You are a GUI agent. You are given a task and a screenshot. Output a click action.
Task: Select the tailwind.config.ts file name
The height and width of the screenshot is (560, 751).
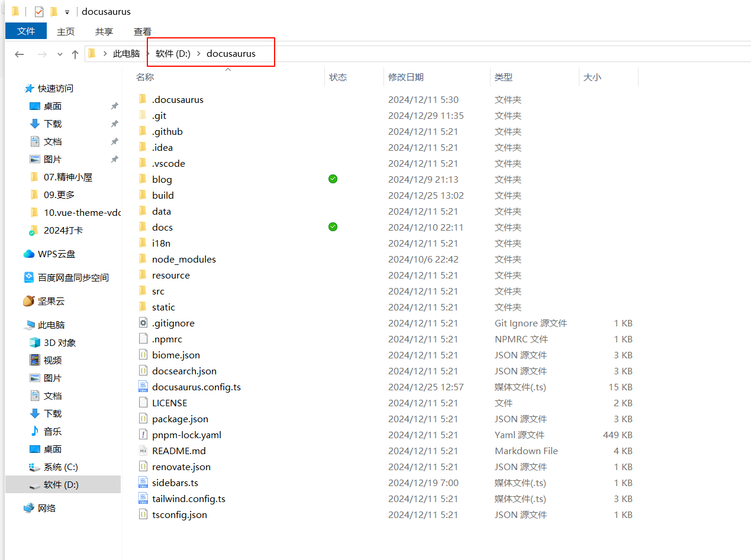[189, 499]
